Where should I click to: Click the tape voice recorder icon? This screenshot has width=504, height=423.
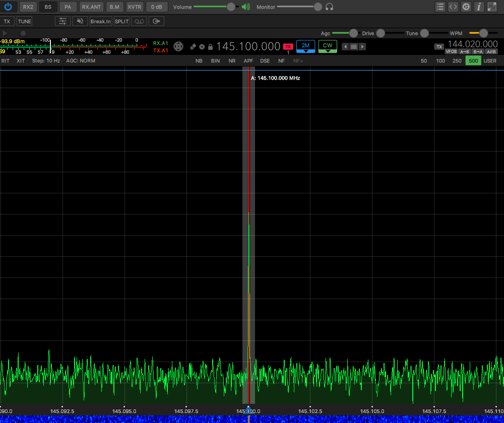click(x=139, y=21)
